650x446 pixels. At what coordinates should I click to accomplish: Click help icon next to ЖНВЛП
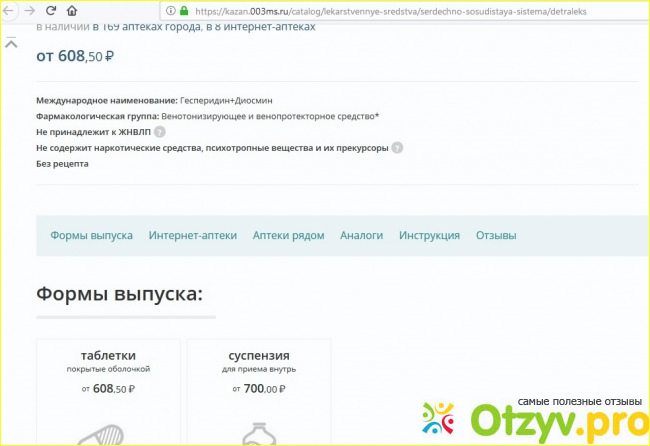pyautogui.click(x=160, y=132)
